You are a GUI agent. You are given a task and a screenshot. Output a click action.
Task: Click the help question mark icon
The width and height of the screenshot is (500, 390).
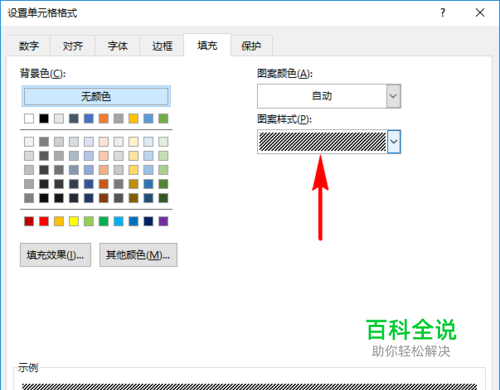point(442,13)
